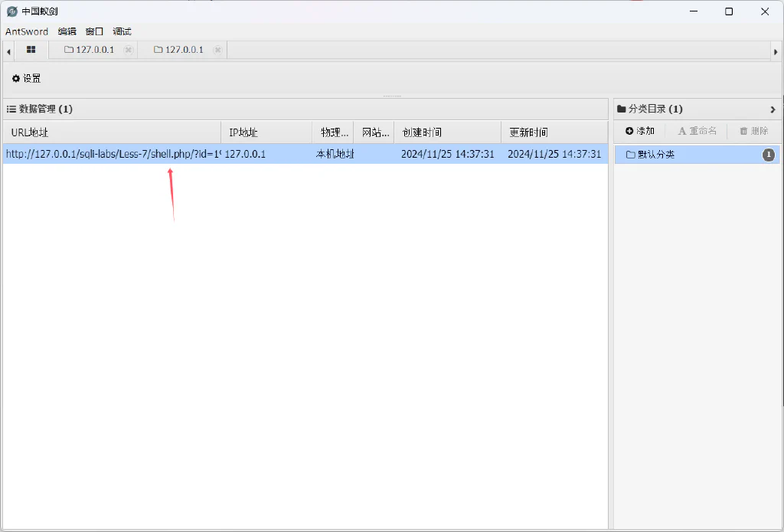Click updated time cell in 更新时间 column

tap(554, 154)
